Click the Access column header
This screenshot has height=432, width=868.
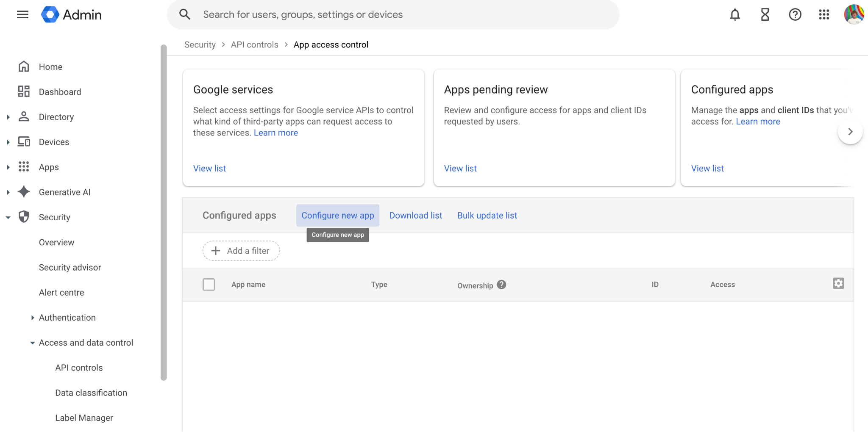coord(723,285)
